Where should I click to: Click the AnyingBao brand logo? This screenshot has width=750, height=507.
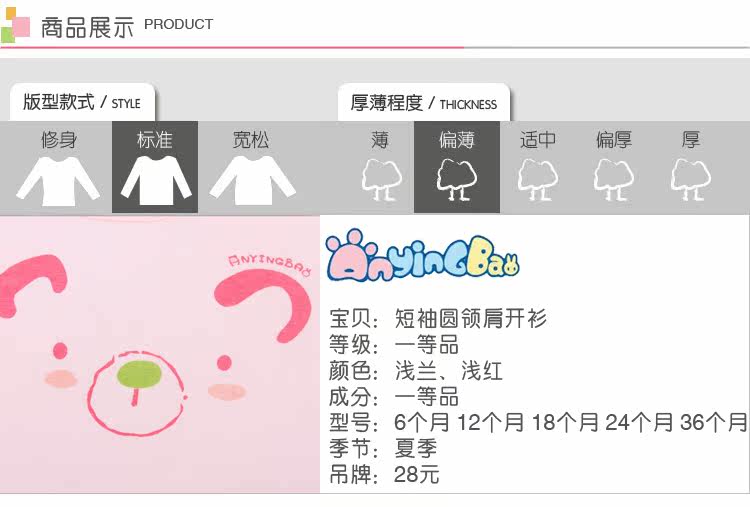pos(423,255)
